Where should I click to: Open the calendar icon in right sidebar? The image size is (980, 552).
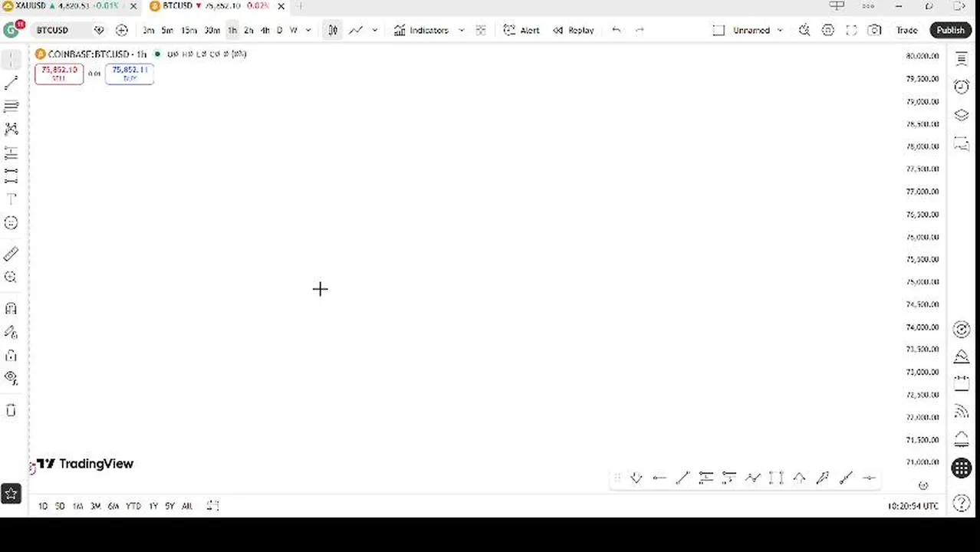[962, 383]
